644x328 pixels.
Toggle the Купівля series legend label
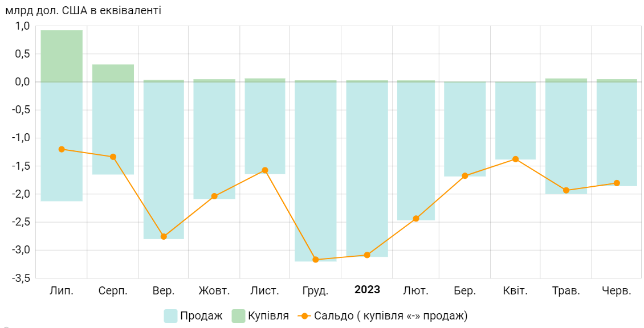tap(268, 315)
